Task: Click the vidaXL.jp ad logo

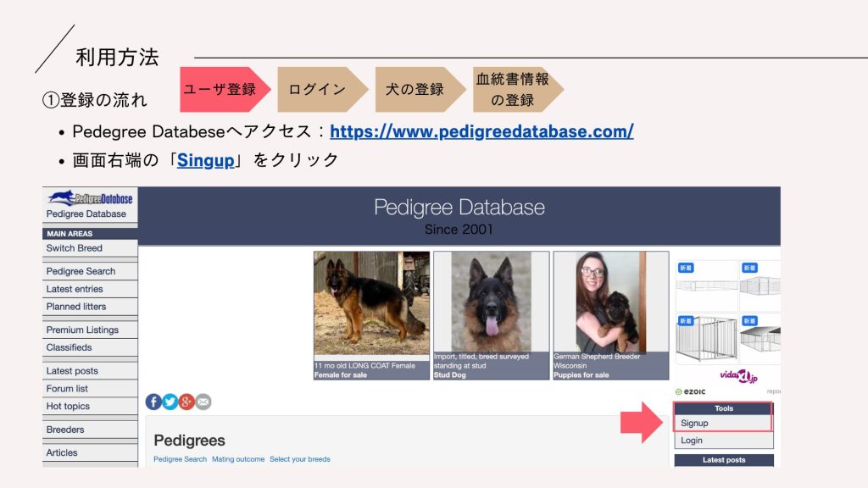Action: 738,377
